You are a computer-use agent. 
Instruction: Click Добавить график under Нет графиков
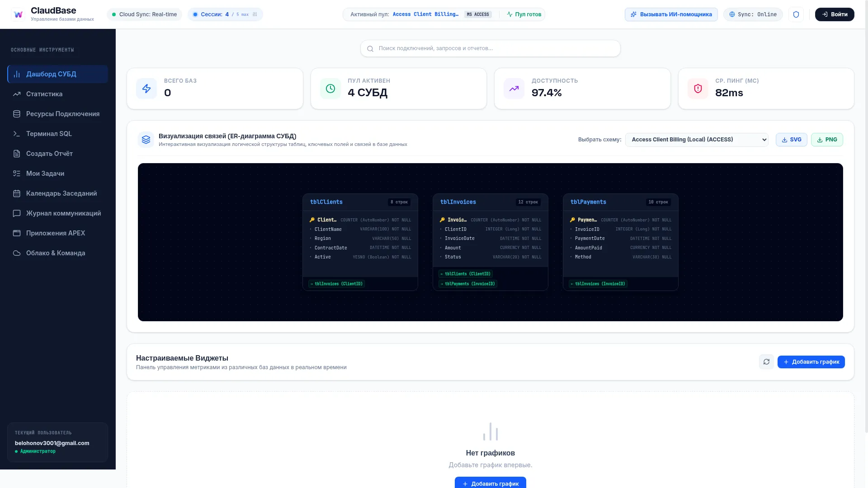tap(491, 483)
